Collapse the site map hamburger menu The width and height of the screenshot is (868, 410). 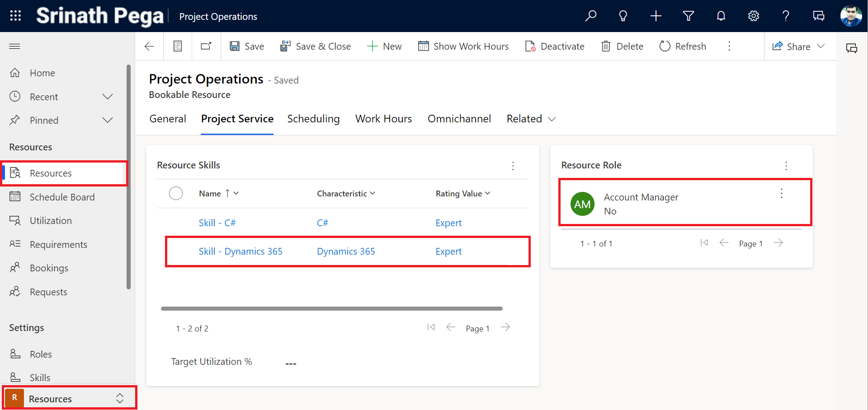pos(14,46)
